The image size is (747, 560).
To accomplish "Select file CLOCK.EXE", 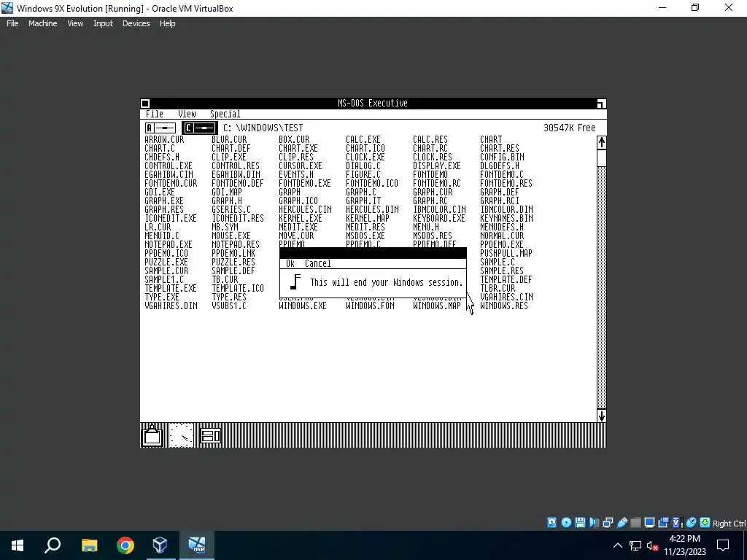I will coord(365,157).
